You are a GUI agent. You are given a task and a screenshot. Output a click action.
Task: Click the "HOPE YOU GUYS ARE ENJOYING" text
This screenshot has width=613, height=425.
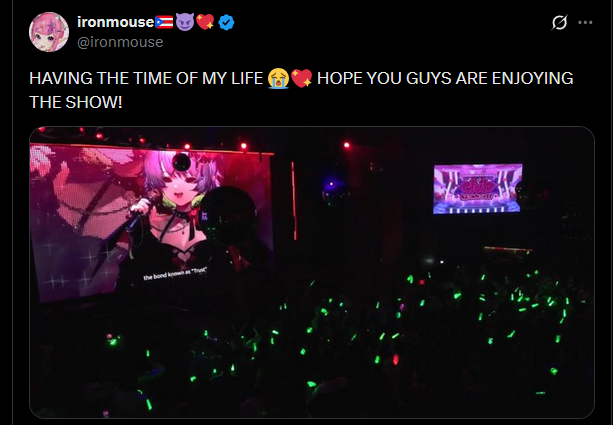coord(445,78)
